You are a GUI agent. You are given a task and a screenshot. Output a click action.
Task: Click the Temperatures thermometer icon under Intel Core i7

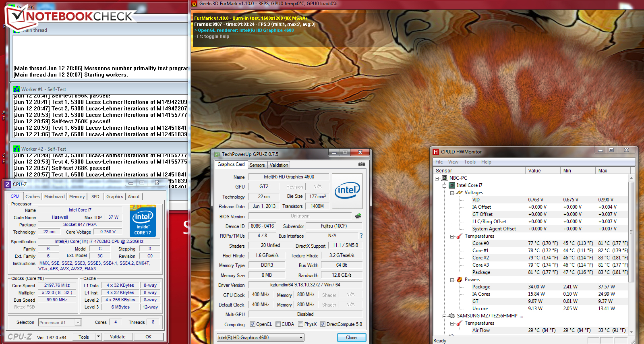tap(460, 236)
